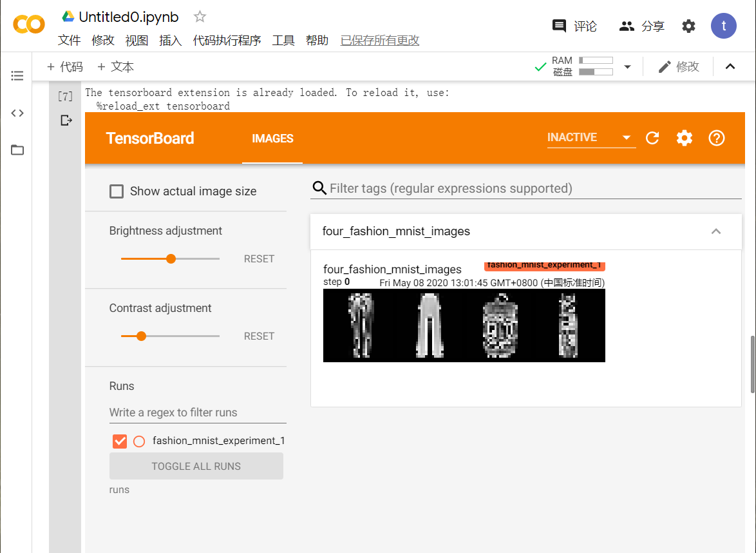Click the pencil edit (修改) mode button
Screen dimensions: 756x553
point(678,66)
